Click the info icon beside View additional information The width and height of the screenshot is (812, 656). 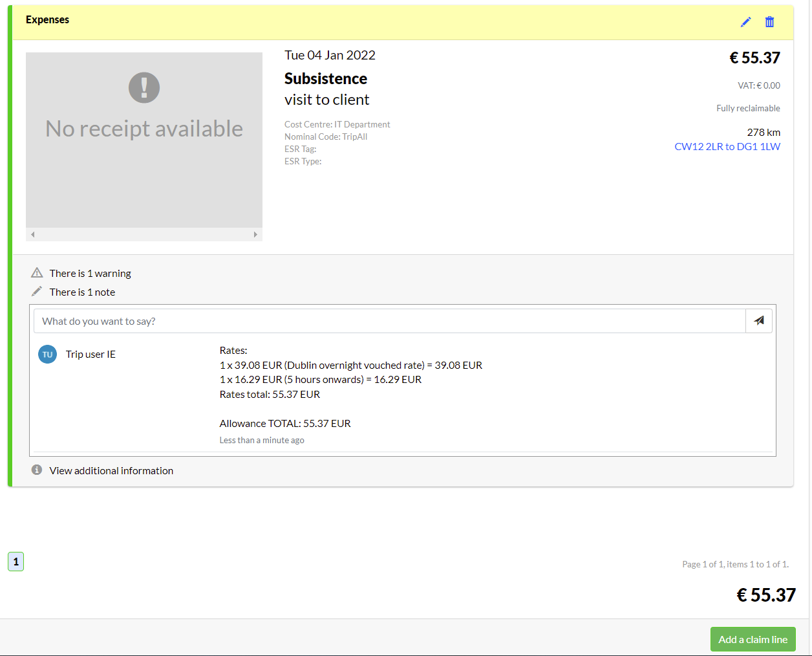pos(37,470)
